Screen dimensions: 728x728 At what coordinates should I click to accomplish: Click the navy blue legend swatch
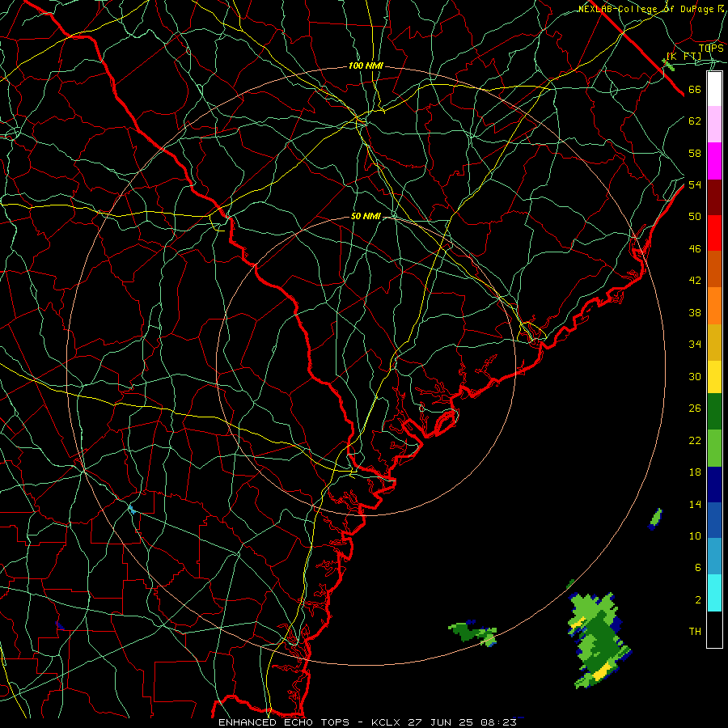click(x=714, y=485)
